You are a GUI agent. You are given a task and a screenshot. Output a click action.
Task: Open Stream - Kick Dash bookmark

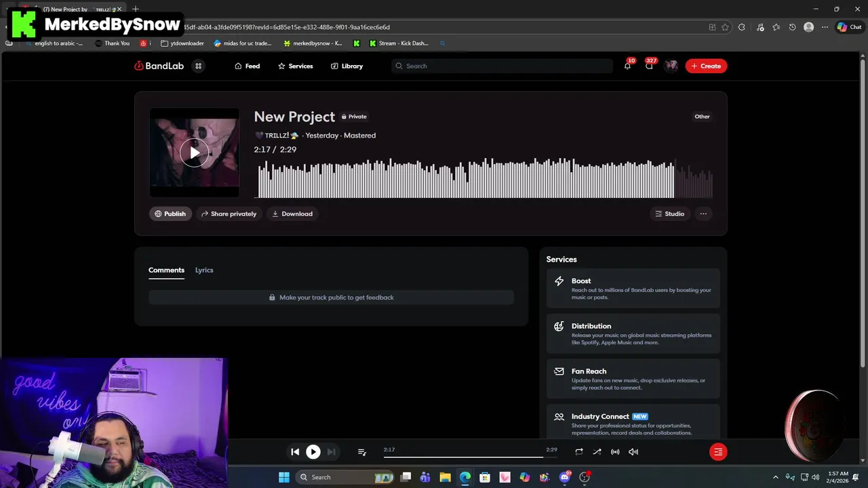click(399, 43)
